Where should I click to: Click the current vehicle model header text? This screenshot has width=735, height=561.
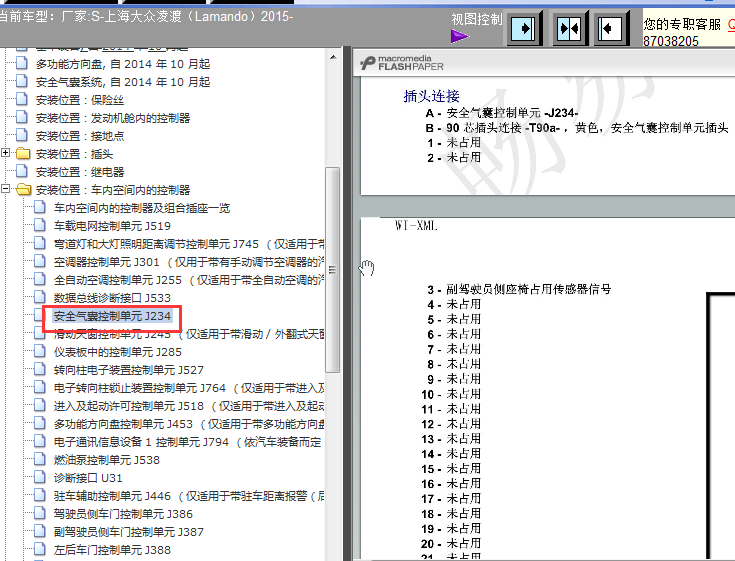tap(145, 16)
